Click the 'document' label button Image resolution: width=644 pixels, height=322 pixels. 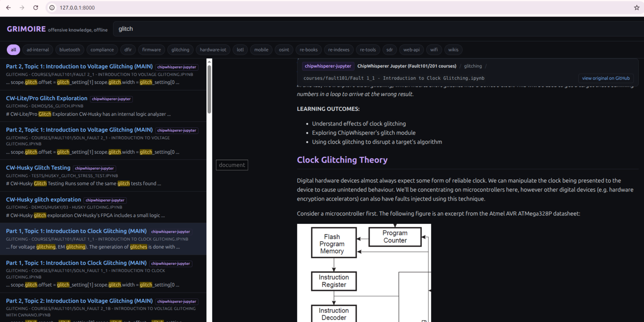(x=232, y=165)
